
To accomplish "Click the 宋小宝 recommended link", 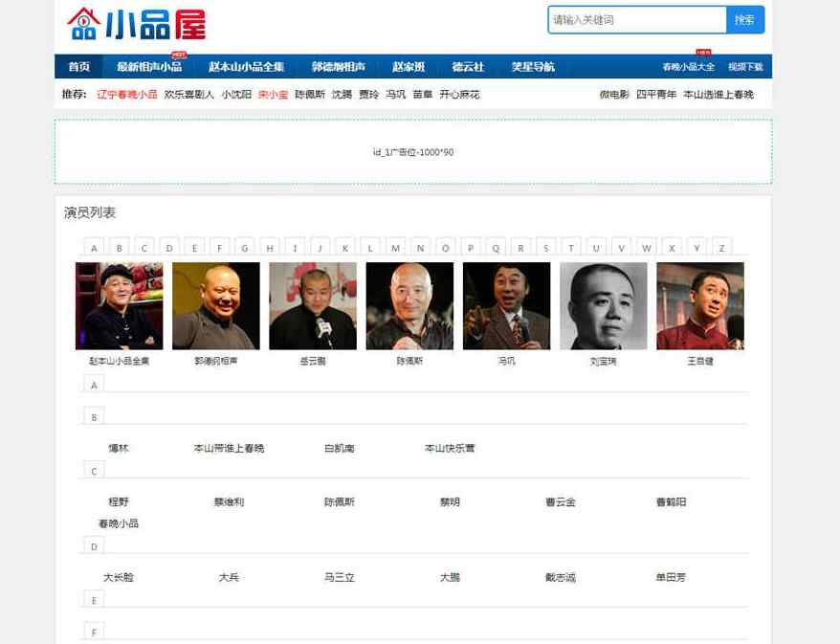I will (273, 95).
